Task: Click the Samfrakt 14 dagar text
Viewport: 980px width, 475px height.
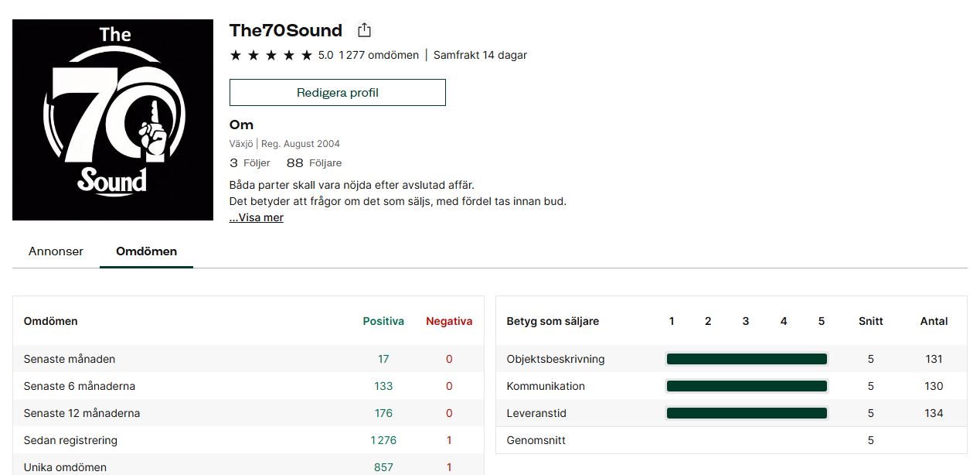Action: point(480,55)
